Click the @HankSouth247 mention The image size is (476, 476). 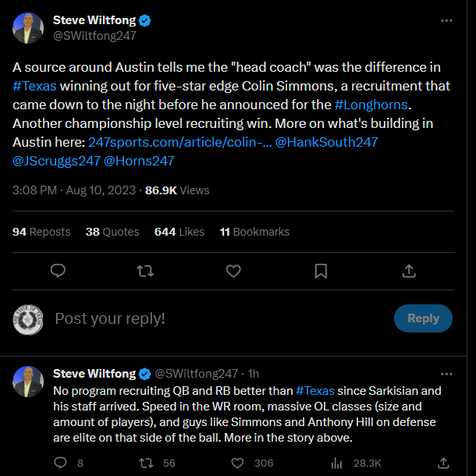(x=323, y=142)
